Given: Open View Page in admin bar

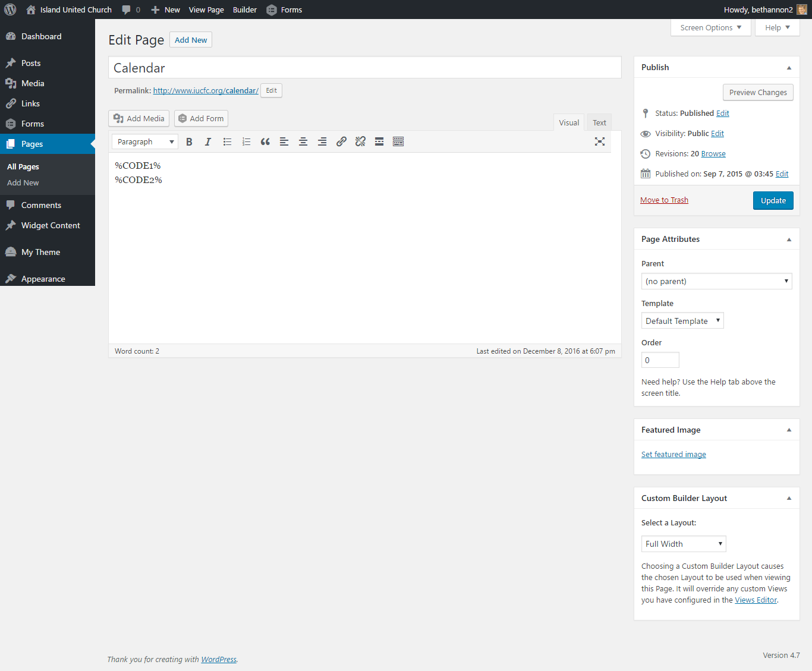Looking at the screenshot, I should click(206, 10).
